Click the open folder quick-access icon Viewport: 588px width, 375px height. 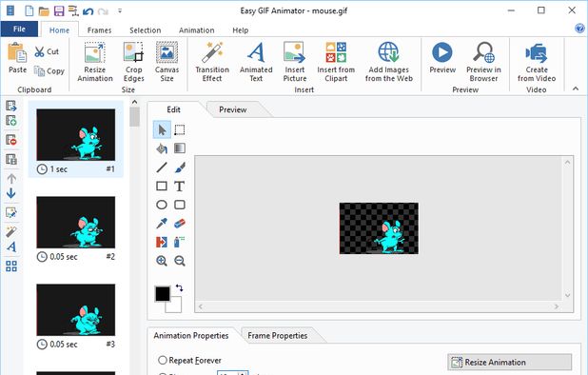coord(44,11)
